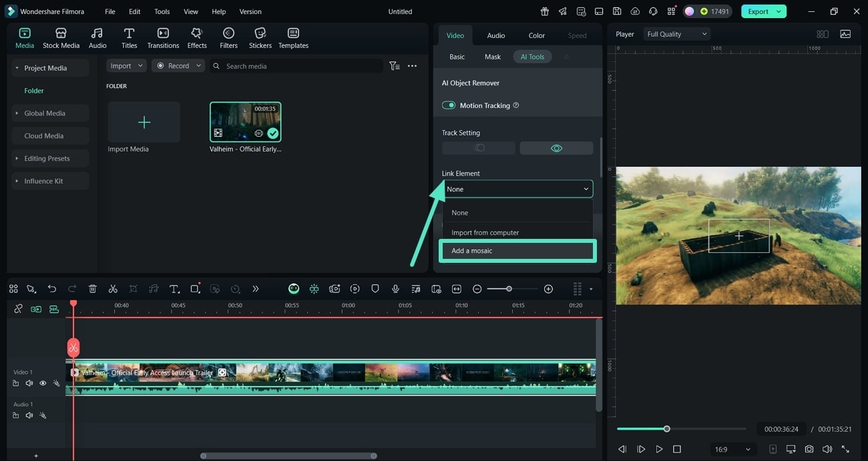868x461 pixels.
Task: Toggle the Motion Tracking switch
Action: pos(449,105)
